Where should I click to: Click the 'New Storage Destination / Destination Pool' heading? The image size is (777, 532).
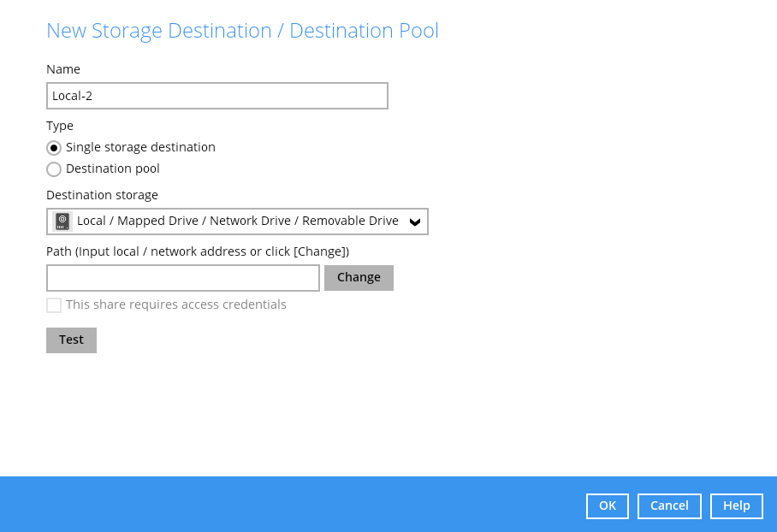(242, 31)
